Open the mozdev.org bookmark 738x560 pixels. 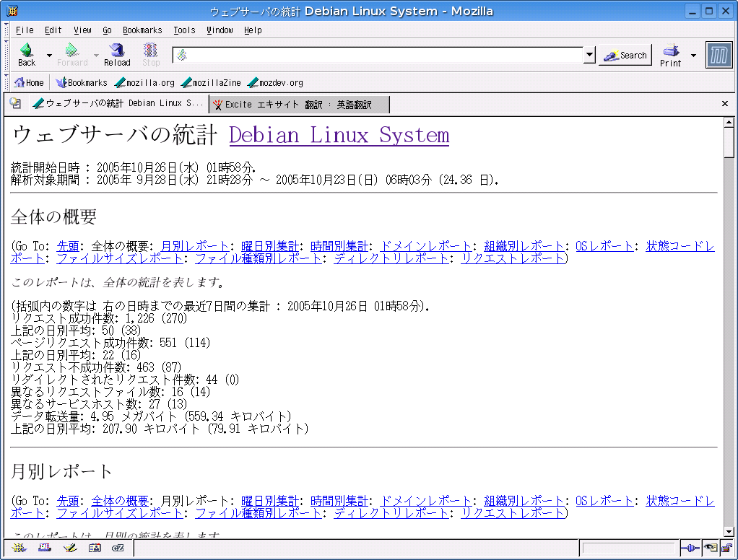(275, 83)
